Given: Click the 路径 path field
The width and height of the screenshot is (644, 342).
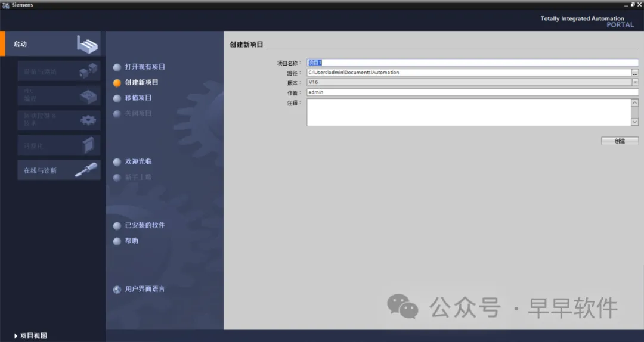Looking at the screenshot, I should point(469,73).
